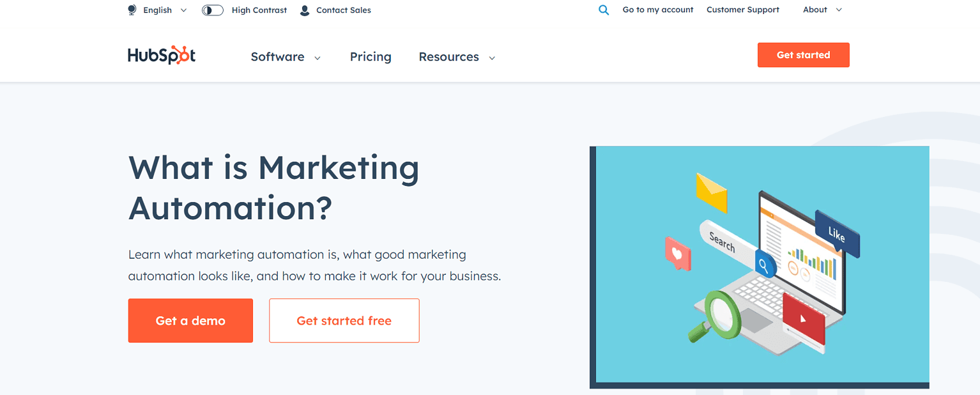Click the marketing automation illustration image
Image resolution: width=980 pixels, height=395 pixels.
click(760, 267)
